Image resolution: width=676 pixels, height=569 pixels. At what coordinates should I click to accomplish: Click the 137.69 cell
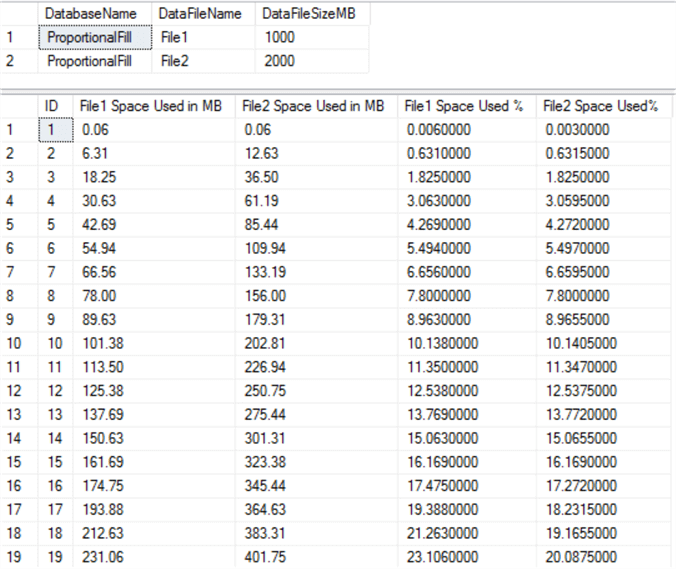point(154,415)
